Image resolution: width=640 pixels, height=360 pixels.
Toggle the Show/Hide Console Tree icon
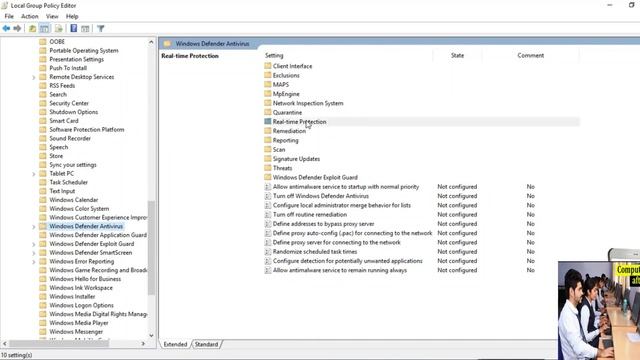44,28
